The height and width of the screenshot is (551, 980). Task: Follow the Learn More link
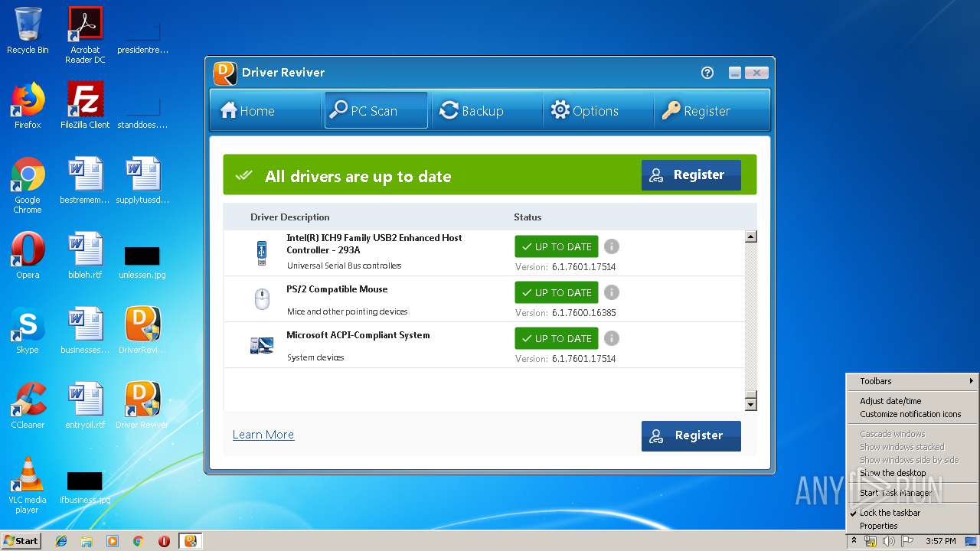263,435
